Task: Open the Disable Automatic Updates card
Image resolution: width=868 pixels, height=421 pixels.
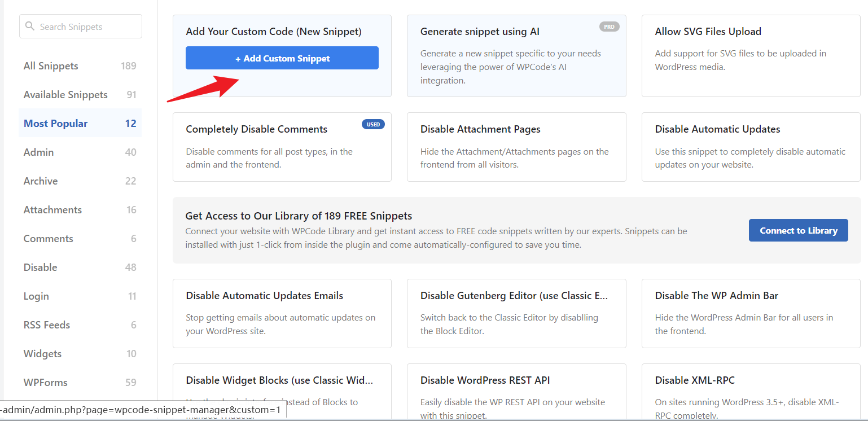Action: click(x=751, y=147)
